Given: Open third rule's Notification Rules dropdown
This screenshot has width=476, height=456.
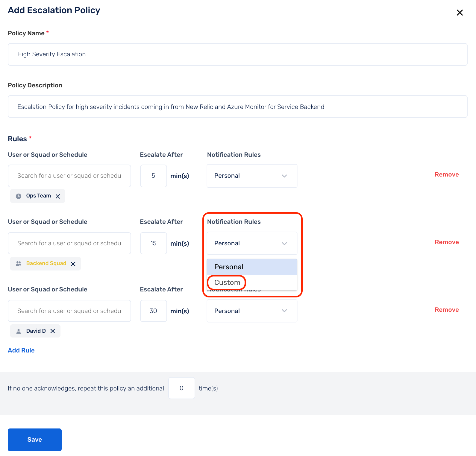Looking at the screenshot, I should 252,311.
